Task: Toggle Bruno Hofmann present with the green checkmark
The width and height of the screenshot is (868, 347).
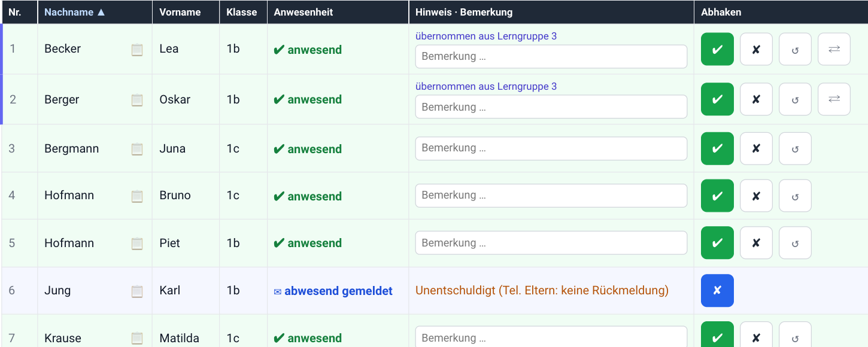Action: pyautogui.click(x=717, y=196)
